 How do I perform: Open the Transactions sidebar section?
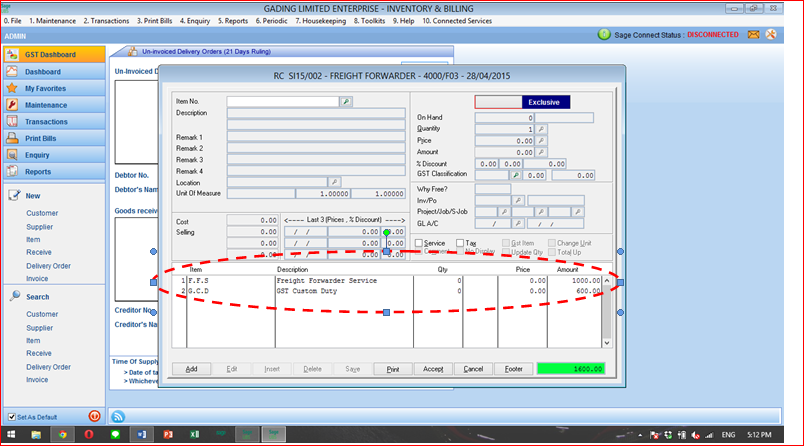[54, 121]
